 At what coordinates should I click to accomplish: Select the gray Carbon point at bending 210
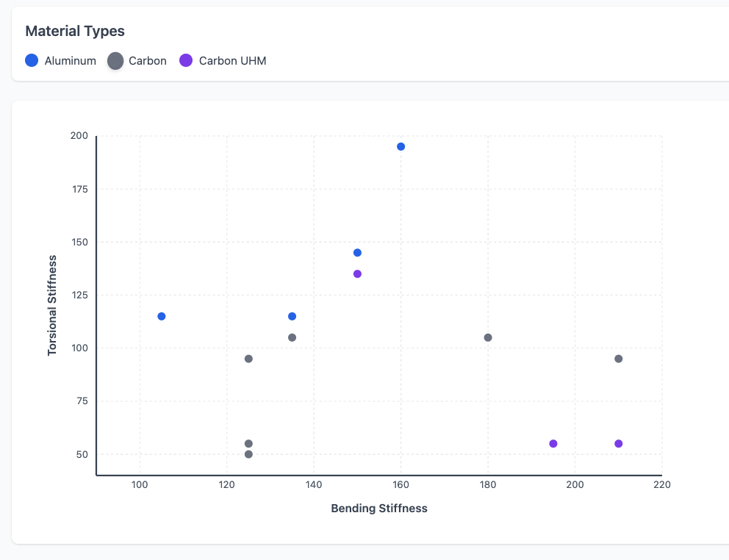[619, 359]
